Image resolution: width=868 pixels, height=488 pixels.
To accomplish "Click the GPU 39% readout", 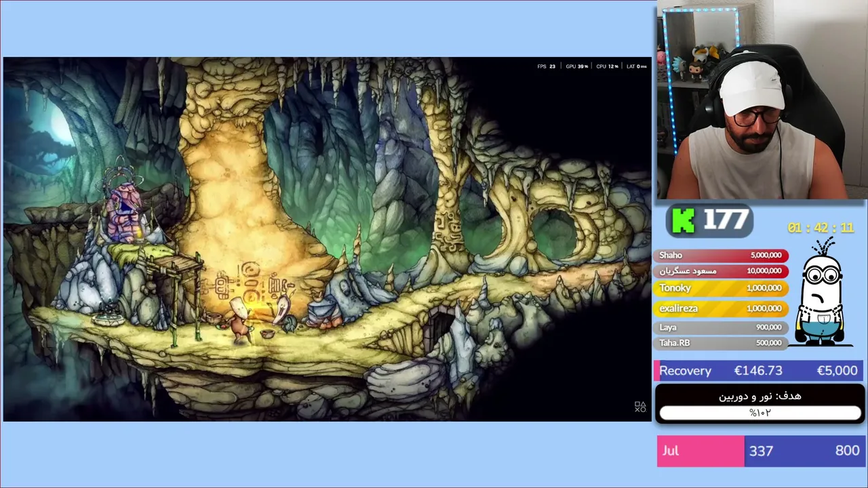I will click(577, 66).
